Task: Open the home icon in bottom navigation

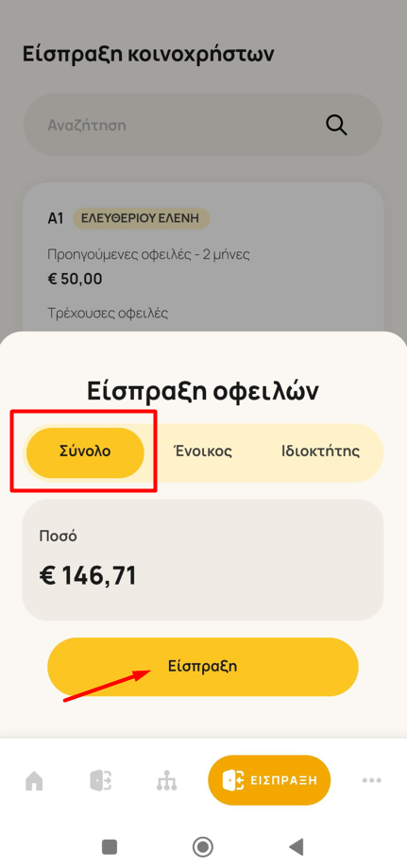Action: coord(34,780)
